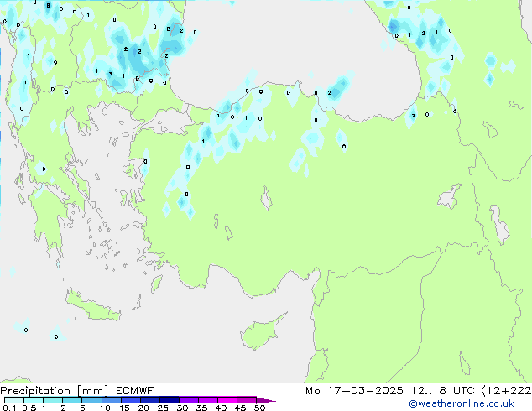Click the 20–25 mm dark blue swatch

[149, 400]
